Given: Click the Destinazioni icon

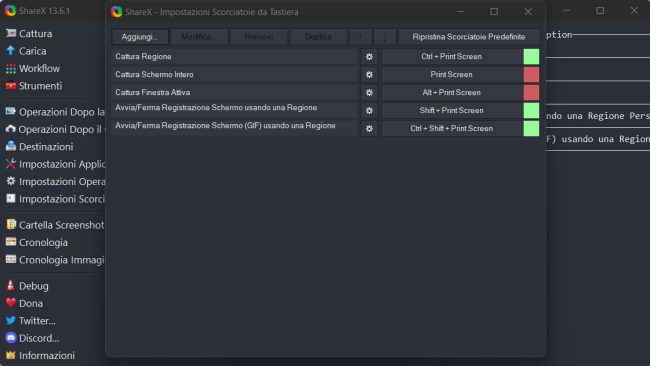Looking at the screenshot, I should 11,146.
